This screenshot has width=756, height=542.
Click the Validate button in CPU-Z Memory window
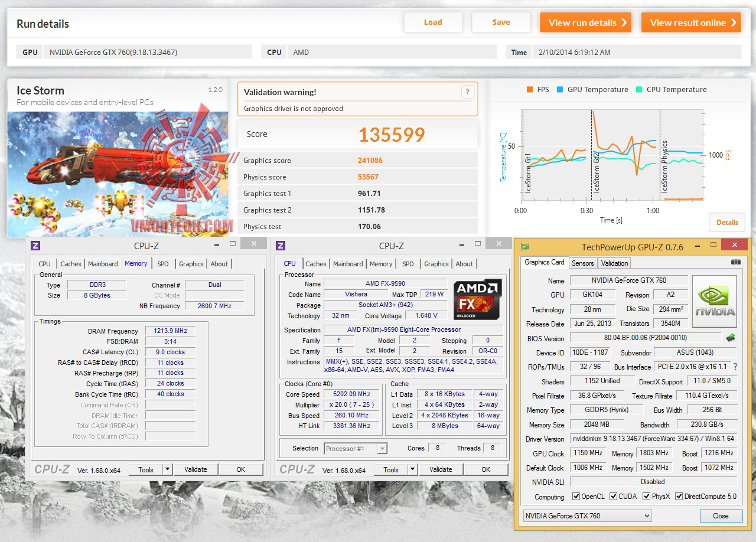click(195, 470)
